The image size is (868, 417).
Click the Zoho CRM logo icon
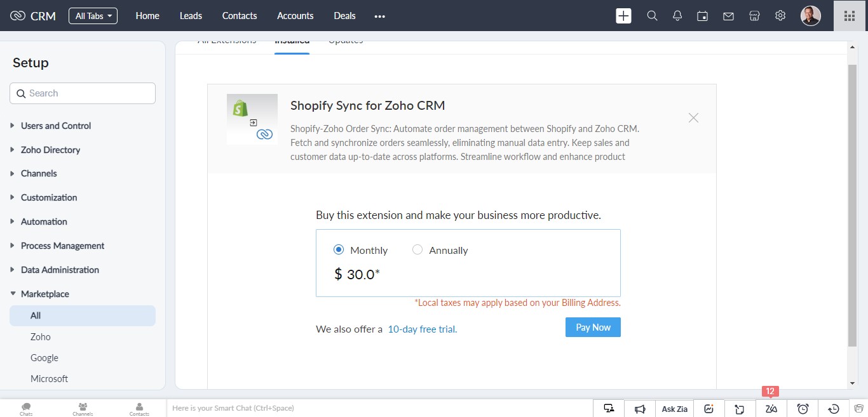(x=18, y=16)
